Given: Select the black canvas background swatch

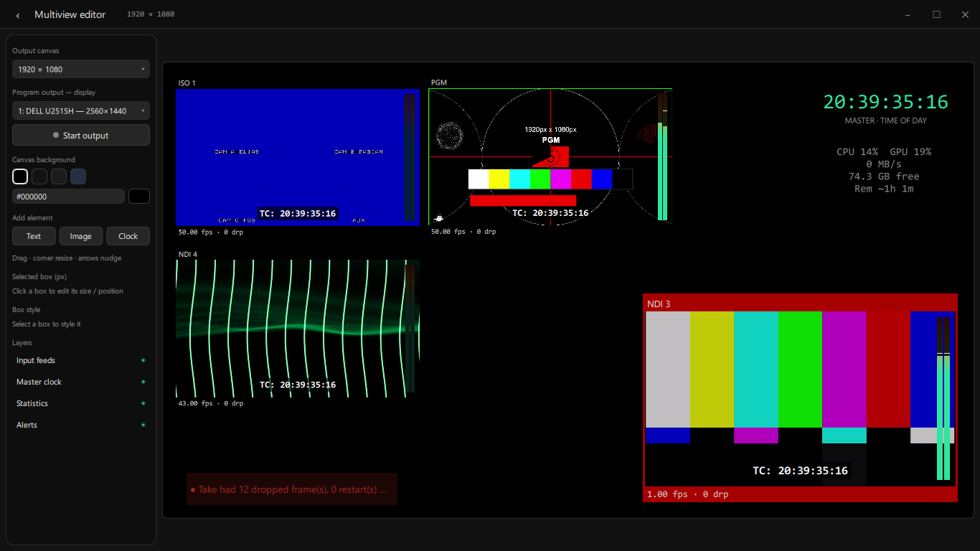Looking at the screenshot, I should click(20, 176).
